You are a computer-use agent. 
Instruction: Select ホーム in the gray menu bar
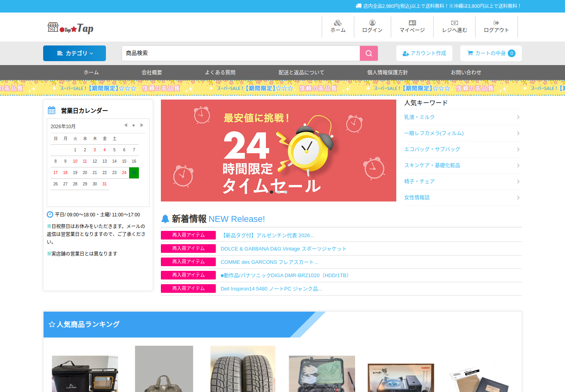91,73
